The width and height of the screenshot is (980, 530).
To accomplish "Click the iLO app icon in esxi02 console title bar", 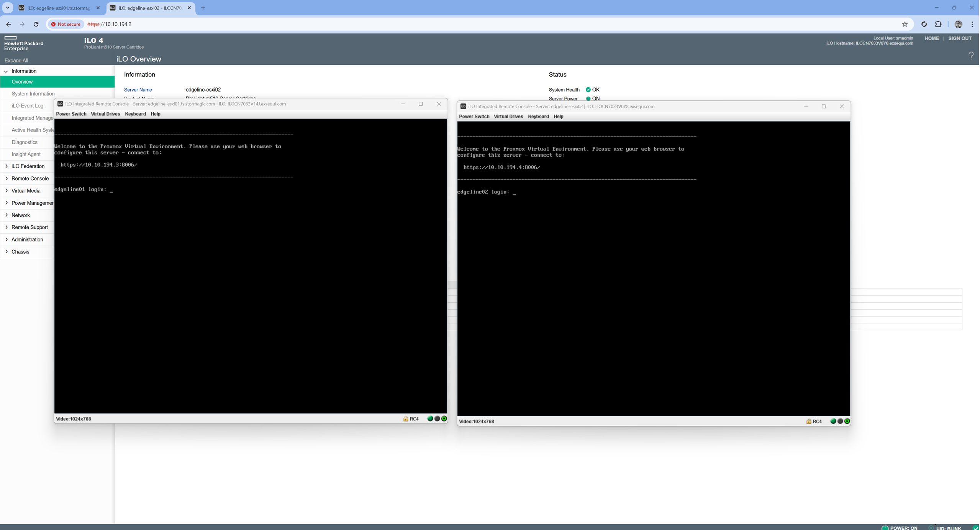I will click(463, 107).
